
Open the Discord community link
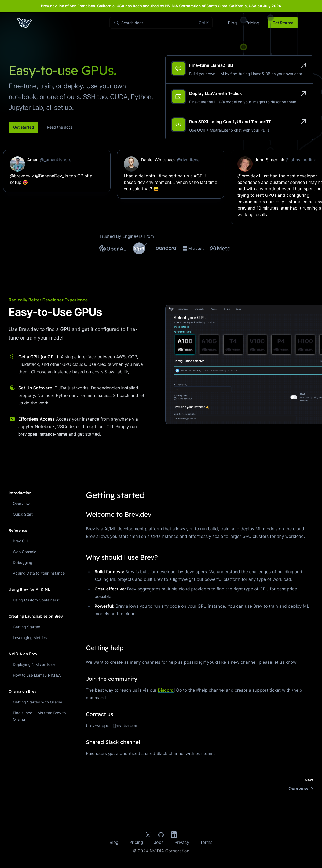pos(165,690)
